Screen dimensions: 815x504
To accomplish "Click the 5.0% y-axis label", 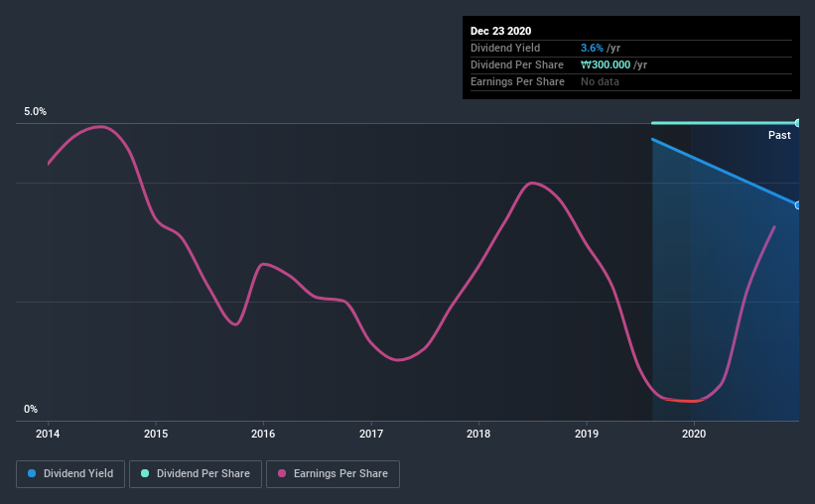I will click(x=35, y=112).
